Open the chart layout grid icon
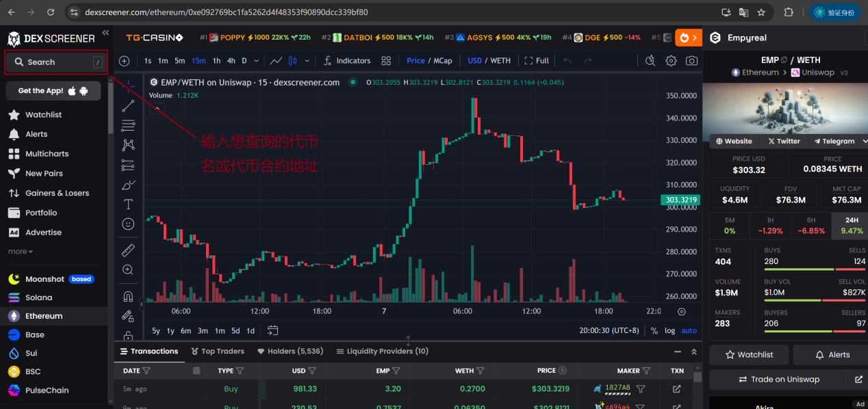The image size is (868, 409). (386, 61)
